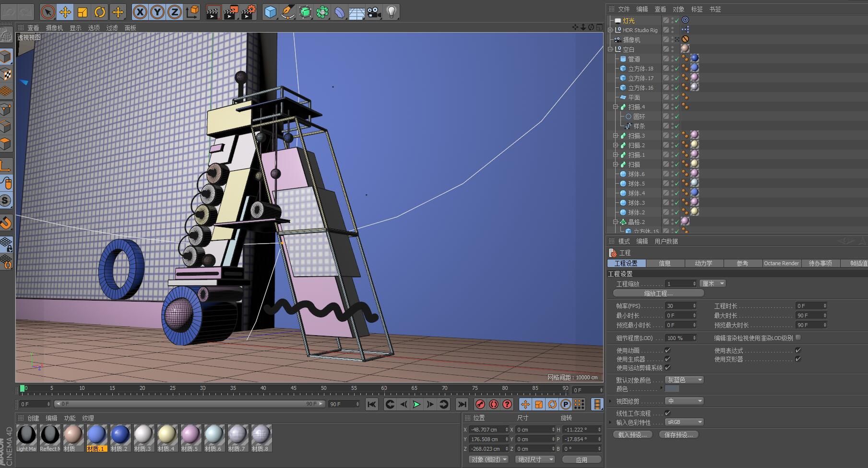This screenshot has width=868, height=468.
Task: Toggle the Point Level Animation dots icon
Action: [579, 404]
